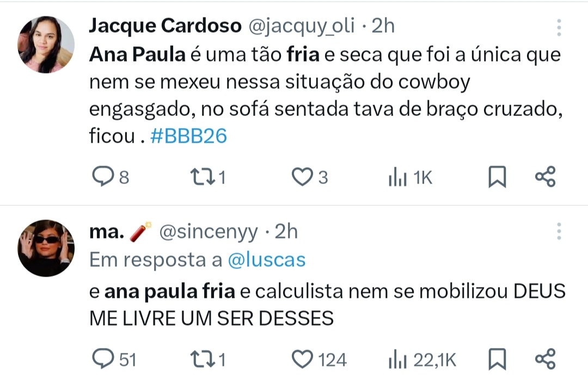This screenshot has height=379, width=588.
Task: View analytics on Jacque Cardoso's tweet
Action: 398,178
